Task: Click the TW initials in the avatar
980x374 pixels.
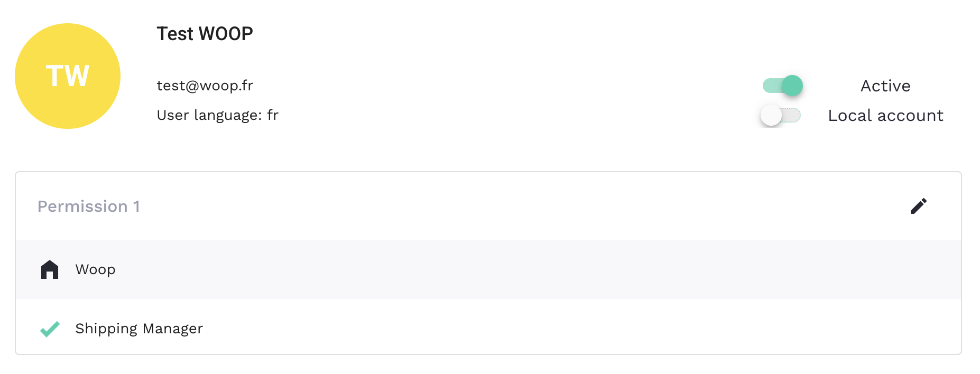Action: pyautogui.click(x=68, y=76)
